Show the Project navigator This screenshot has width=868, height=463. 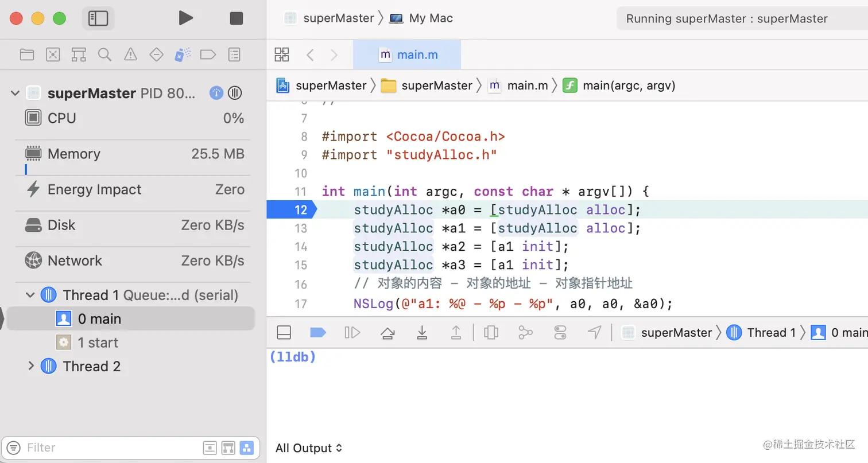pyautogui.click(x=26, y=55)
